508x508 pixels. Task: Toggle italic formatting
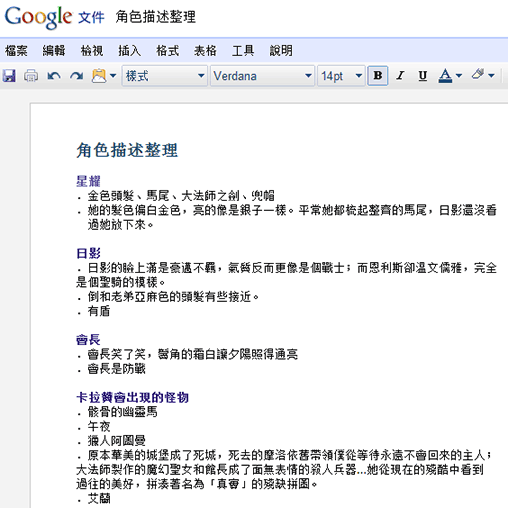point(400,76)
